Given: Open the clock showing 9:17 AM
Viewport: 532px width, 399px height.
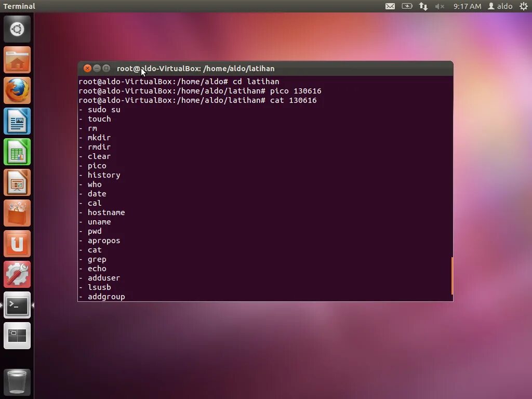Looking at the screenshot, I should 467,6.
